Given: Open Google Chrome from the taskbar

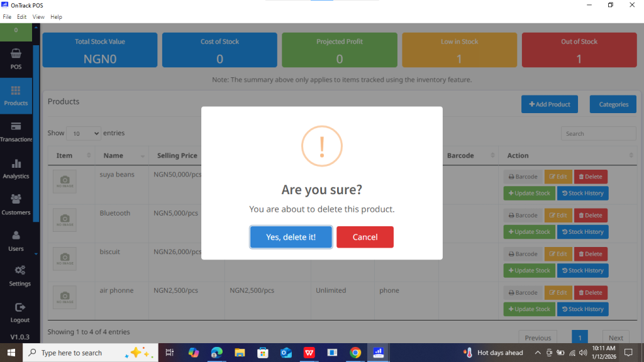Looking at the screenshot, I should point(355,353).
